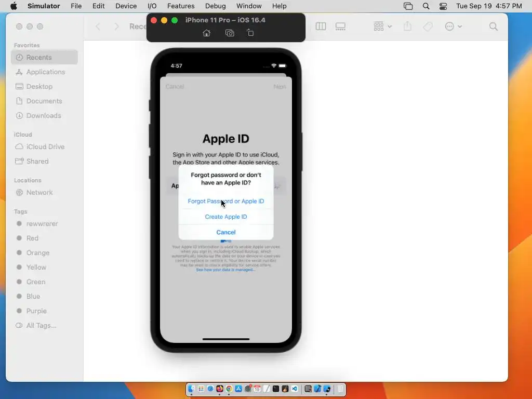Screen dimensions: 532x399
Task: Open Launchpad from the Dock
Action: click(201, 389)
